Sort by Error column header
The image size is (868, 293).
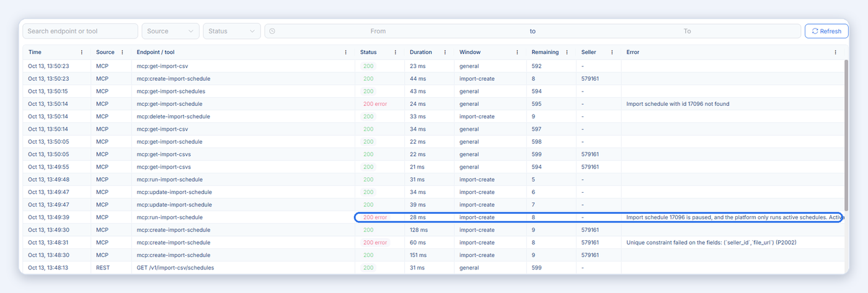click(x=633, y=53)
